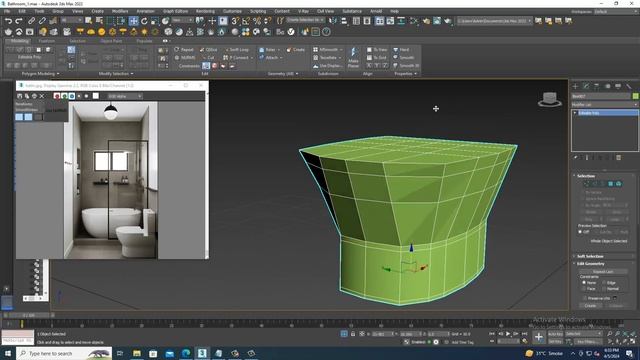Click the object color swatch

click(635, 96)
